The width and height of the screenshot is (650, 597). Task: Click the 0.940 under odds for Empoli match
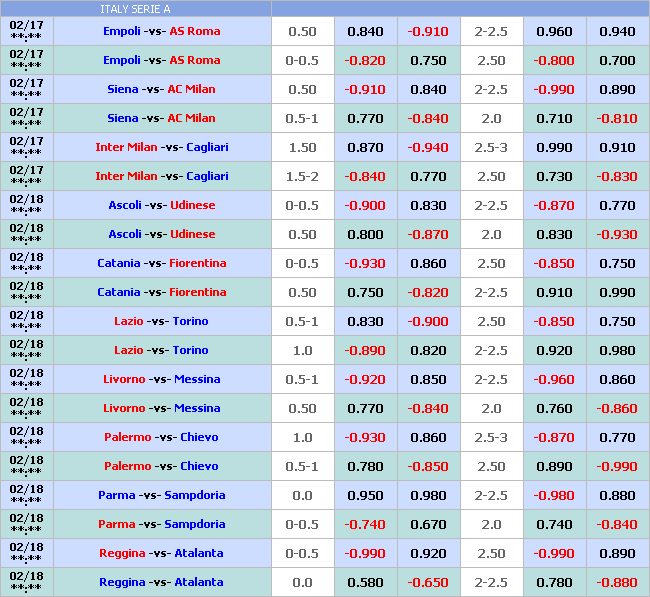click(x=617, y=31)
